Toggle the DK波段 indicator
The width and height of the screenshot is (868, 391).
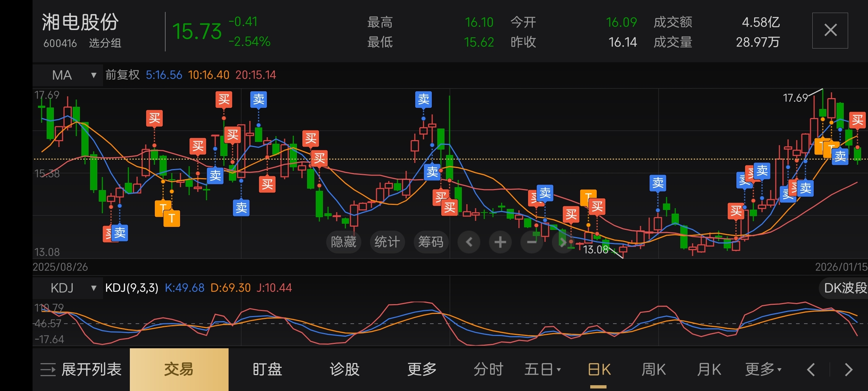[x=845, y=288]
